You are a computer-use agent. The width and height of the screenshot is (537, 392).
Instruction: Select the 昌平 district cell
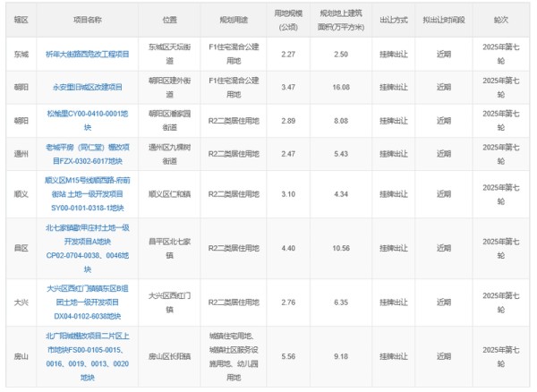click(x=21, y=248)
